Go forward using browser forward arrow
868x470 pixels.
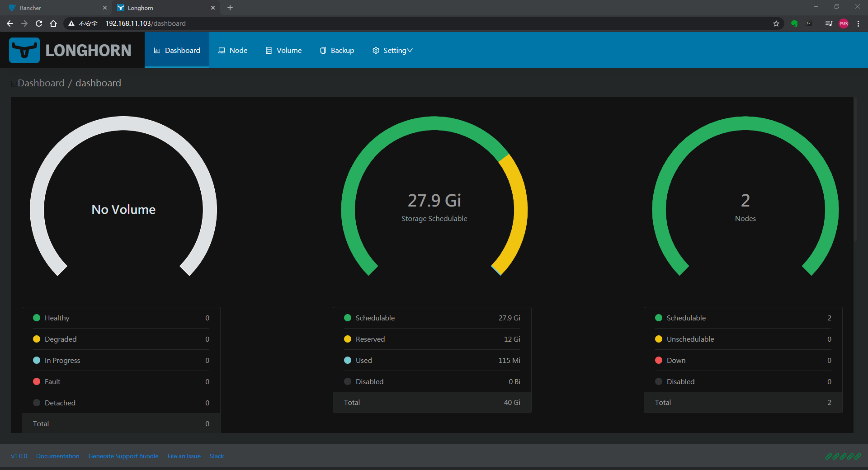(x=24, y=23)
